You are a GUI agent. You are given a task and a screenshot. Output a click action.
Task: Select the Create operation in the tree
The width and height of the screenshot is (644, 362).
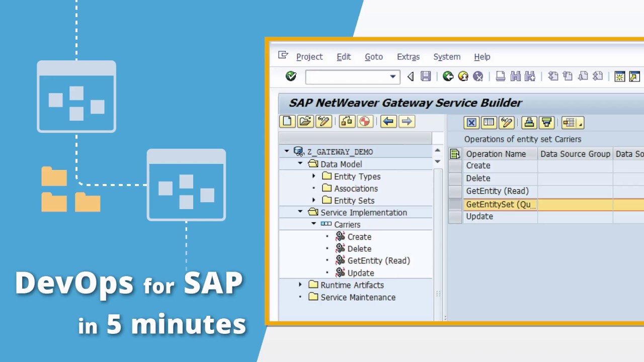[359, 237]
